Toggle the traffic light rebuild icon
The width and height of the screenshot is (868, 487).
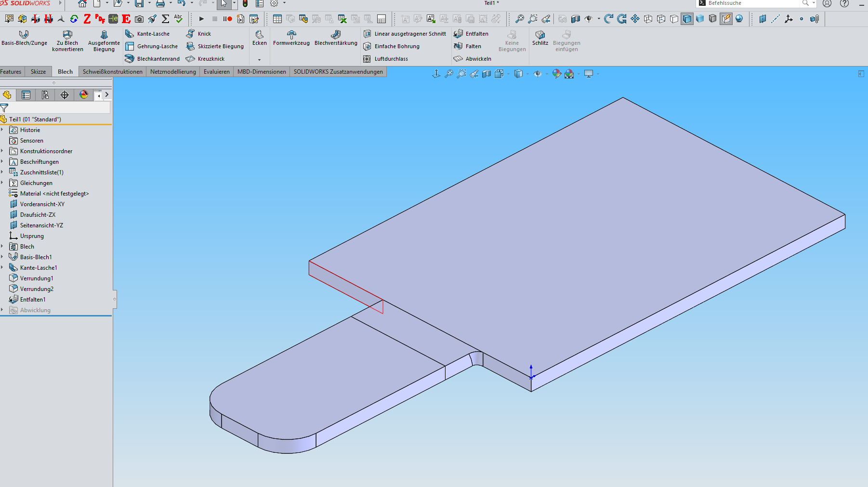coord(245,4)
